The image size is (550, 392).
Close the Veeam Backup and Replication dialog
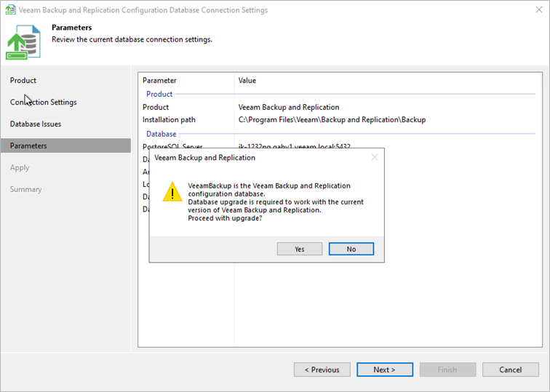[375, 157]
